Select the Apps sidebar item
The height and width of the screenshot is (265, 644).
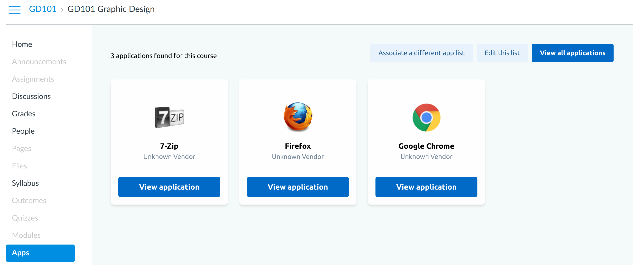point(40,253)
